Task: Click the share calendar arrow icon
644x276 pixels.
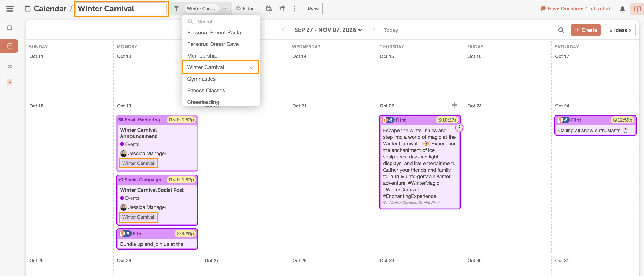Action: 282,9
